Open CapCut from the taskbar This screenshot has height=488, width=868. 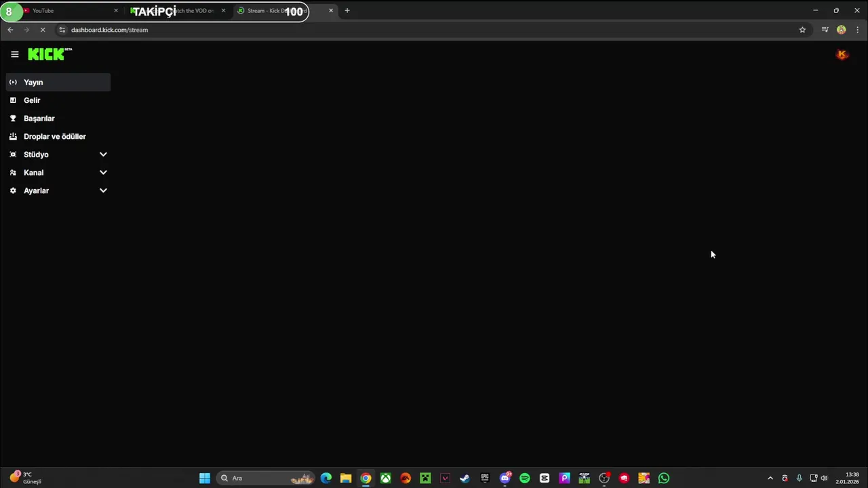tap(545, 479)
